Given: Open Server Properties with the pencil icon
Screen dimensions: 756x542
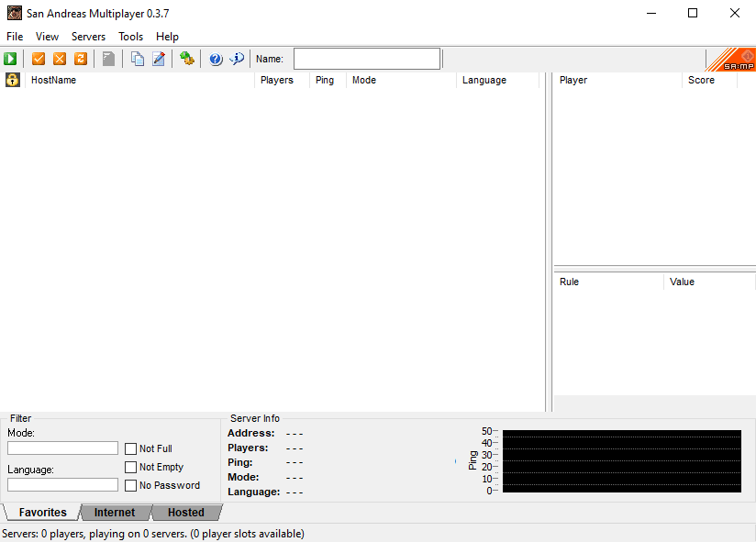Looking at the screenshot, I should coord(159,59).
